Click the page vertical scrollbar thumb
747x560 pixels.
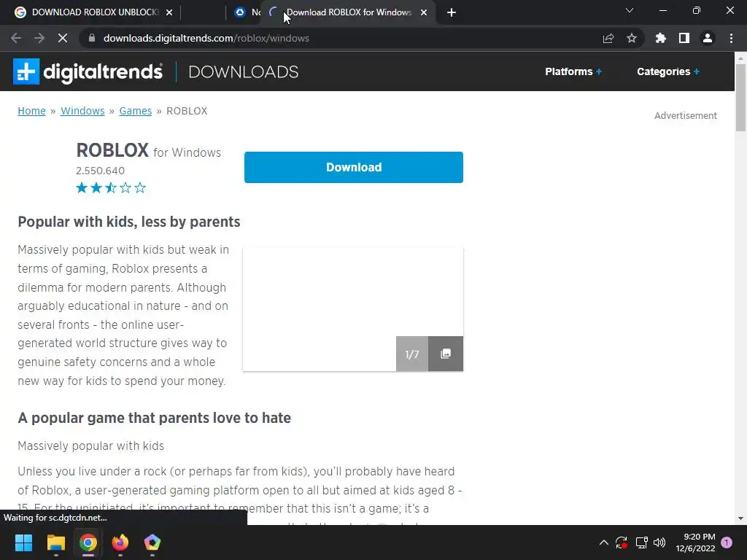[x=740, y=98]
